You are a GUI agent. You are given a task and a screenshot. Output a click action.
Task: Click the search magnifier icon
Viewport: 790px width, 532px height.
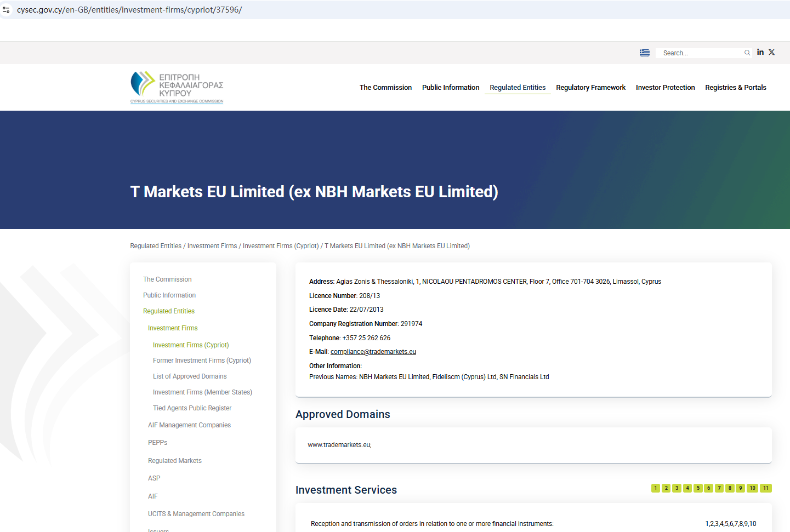(747, 53)
